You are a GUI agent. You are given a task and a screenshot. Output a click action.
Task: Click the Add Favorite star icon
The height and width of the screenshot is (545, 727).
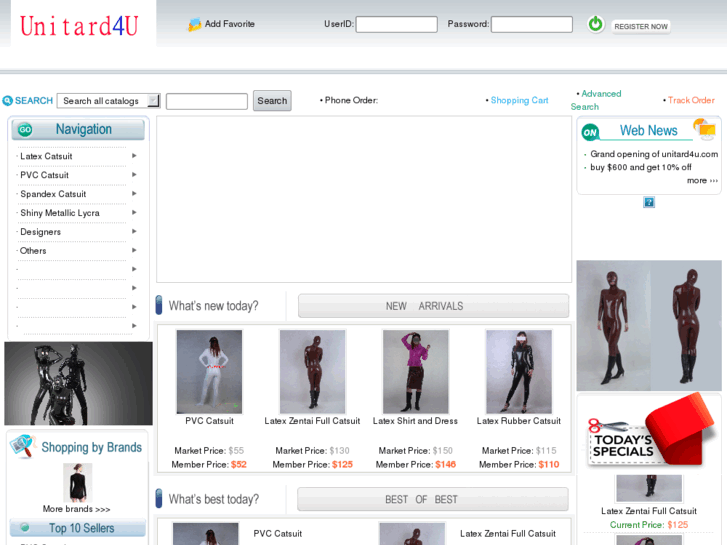tap(194, 24)
